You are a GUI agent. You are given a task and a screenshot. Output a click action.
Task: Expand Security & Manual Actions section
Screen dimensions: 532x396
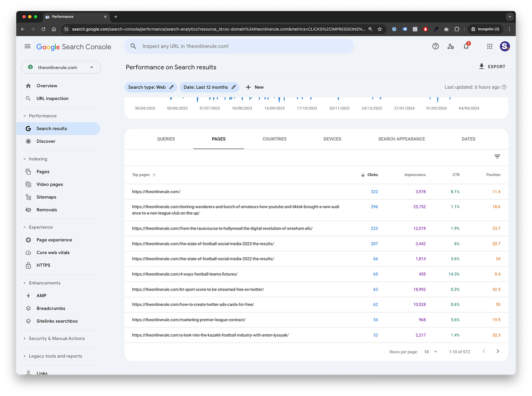point(54,338)
